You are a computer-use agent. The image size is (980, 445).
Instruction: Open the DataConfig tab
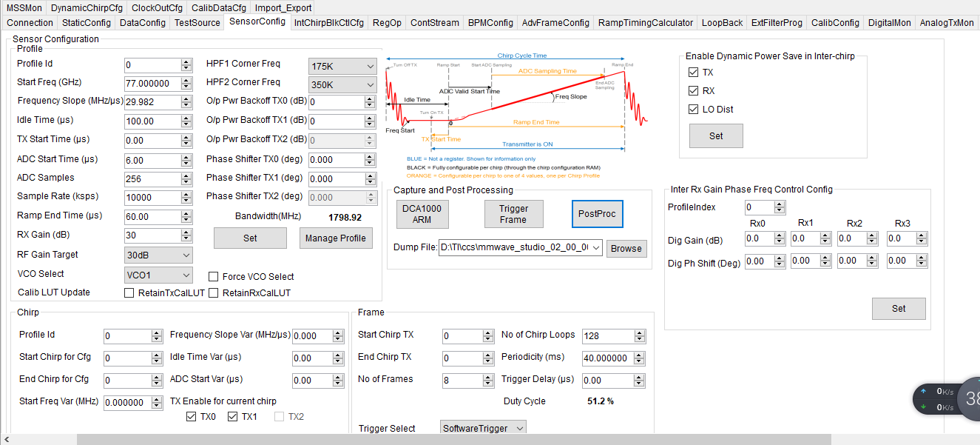[143, 23]
